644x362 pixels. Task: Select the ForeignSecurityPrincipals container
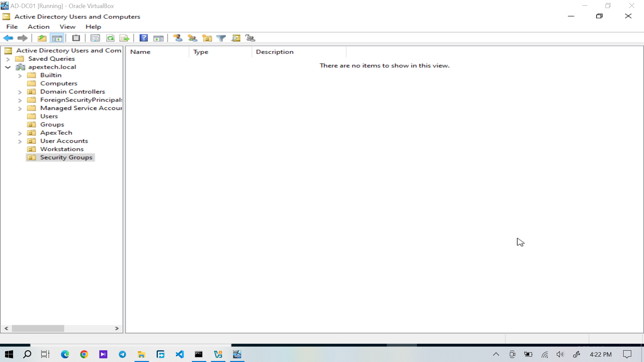(x=81, y=100)
